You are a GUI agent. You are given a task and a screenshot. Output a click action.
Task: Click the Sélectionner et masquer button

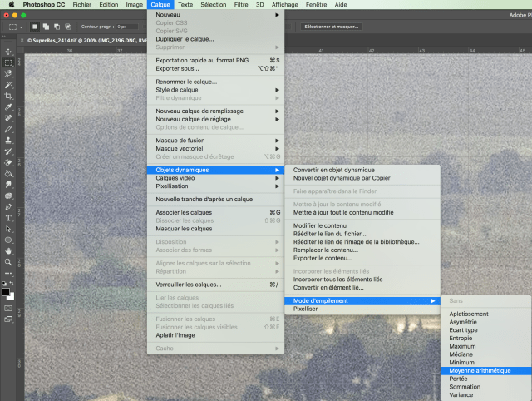331,27
